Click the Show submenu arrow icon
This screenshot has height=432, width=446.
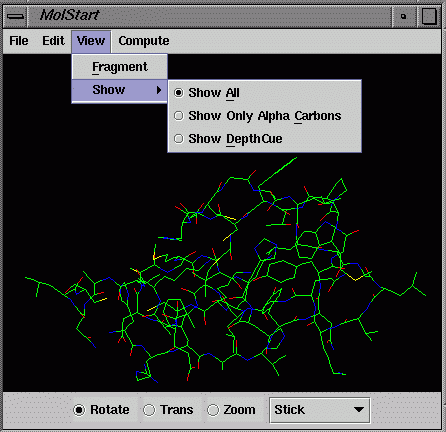159,90
